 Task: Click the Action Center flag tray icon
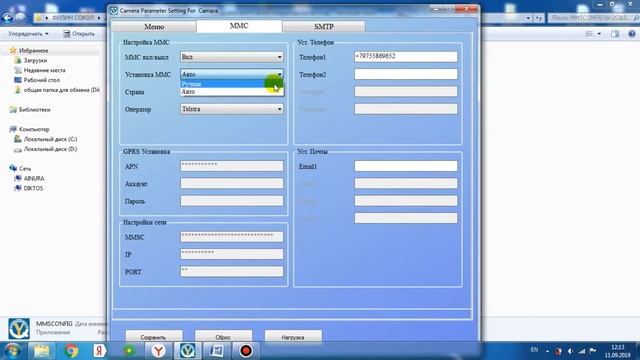[x=593, y=351]
